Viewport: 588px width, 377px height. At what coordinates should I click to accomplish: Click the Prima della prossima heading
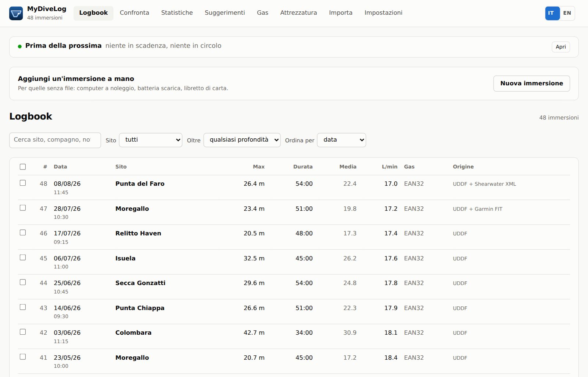pyautogui.click(x=63, y=46)
